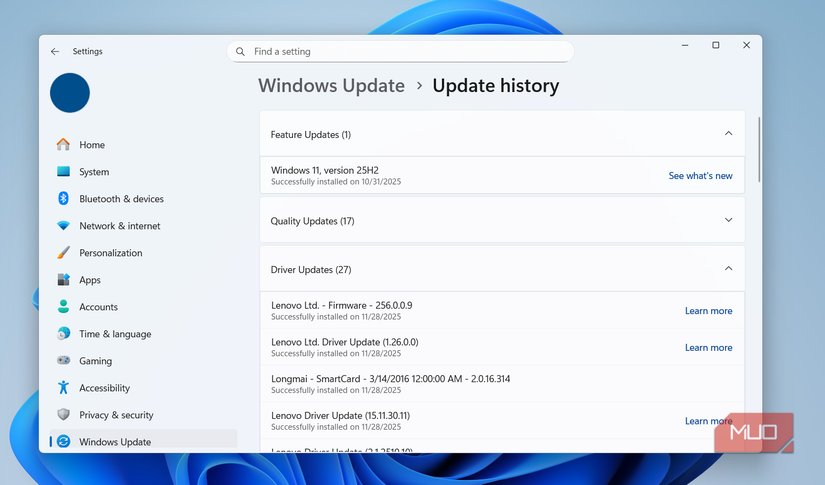Maximize the Settings window
The width and height of the screenshot is (825, 485).
tap(716, 45)
